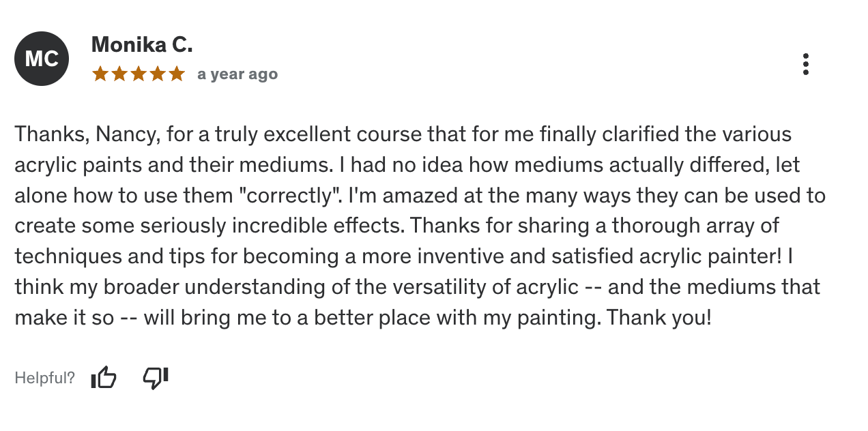Screen dimensions: 868x431
Task: Select the third, middle rating star
Action: tap(139, 74)
